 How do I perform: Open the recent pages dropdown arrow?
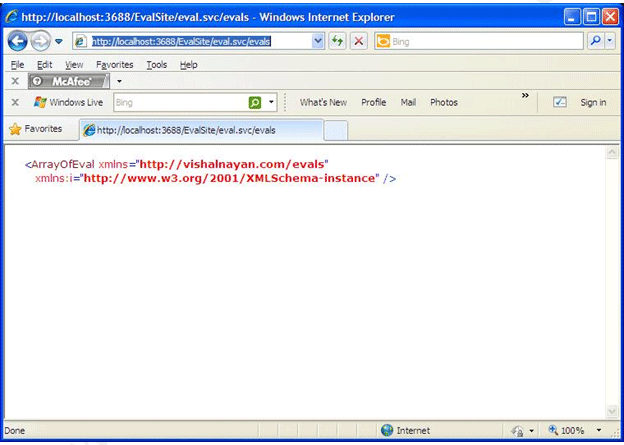59,41
